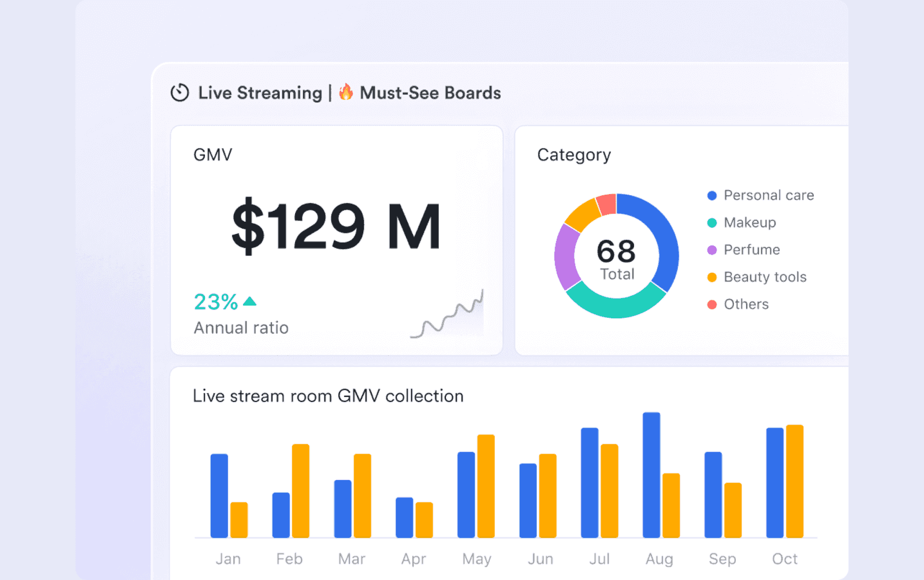Click the Annual ratio label

pos(241,328)
